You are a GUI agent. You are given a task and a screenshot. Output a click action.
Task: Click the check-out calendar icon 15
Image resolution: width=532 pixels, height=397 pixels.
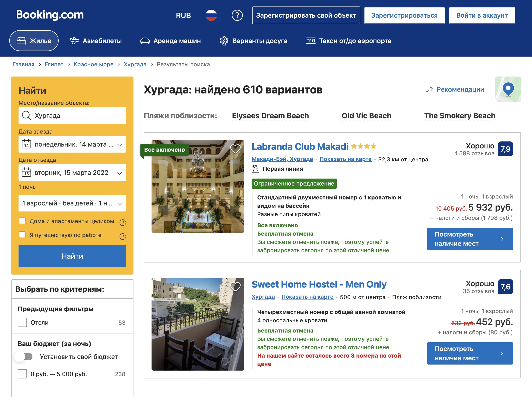pos(26,173)
